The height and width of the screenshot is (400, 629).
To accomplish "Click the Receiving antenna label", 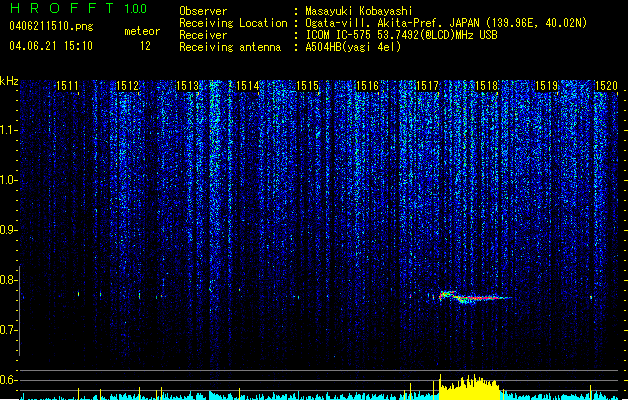I will click(230, 47).
